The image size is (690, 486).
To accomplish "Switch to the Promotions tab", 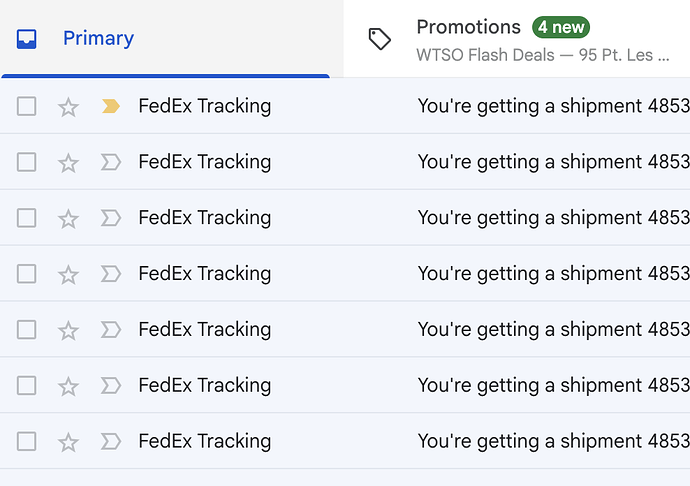I will [468, 28].
